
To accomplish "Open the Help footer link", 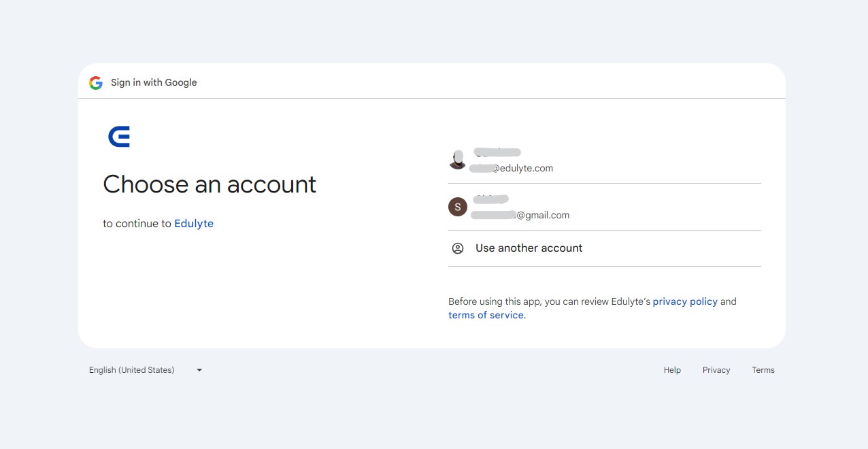I will [672, 370].
